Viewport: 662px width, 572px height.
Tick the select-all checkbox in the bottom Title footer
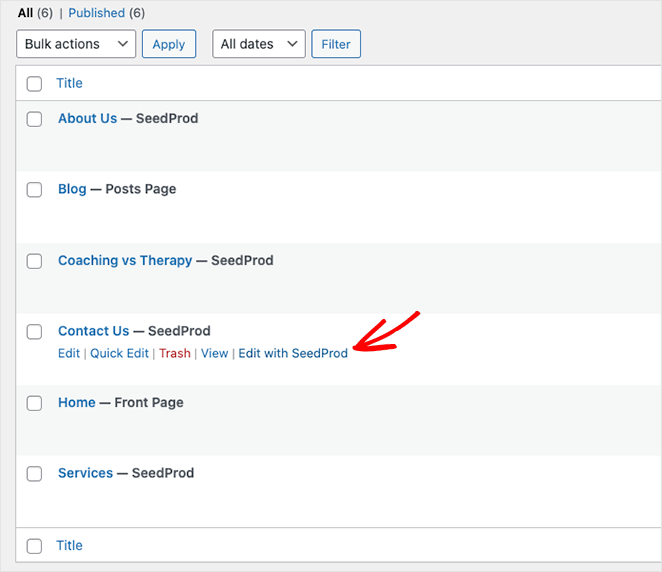click(34, 546)
